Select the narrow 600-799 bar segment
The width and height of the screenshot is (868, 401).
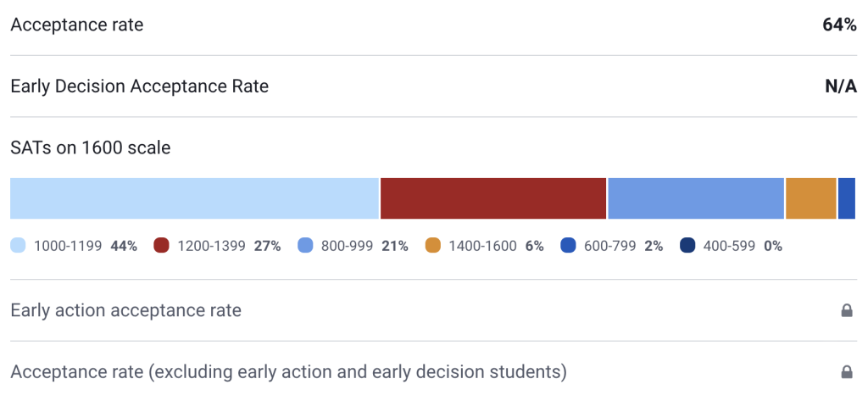pyautogui.click(x=847, y=199)
